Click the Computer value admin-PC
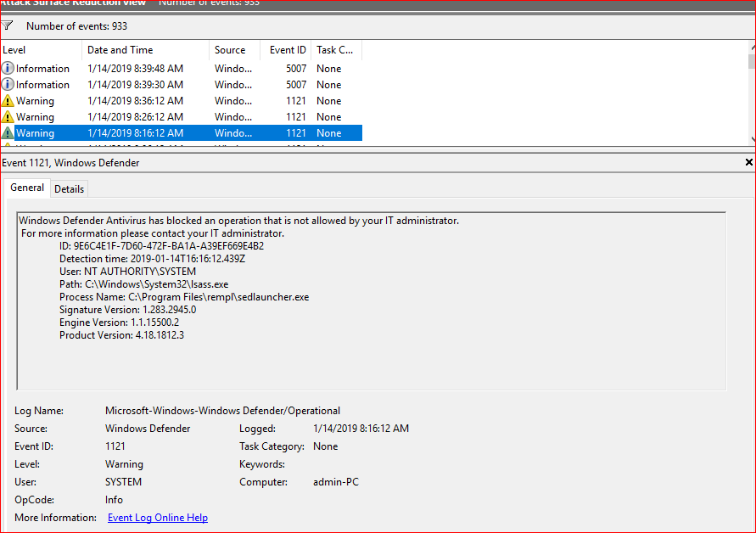Image resolution: width=756 pixels, height=533 pixels. coord(335,482)
